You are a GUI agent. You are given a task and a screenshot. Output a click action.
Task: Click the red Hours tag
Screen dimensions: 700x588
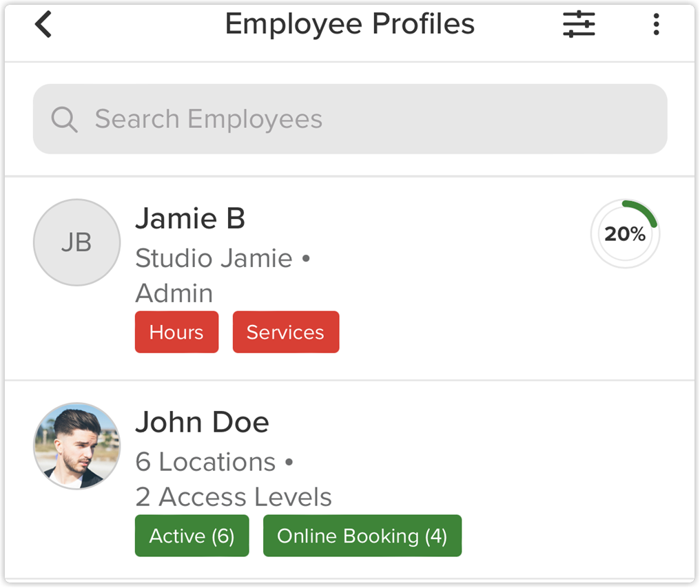pos(176,332)
